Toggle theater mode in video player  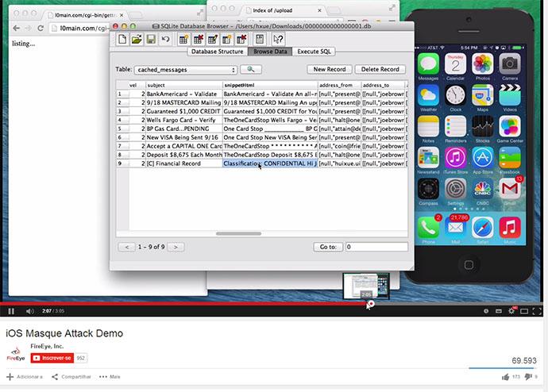click(524, 311)
